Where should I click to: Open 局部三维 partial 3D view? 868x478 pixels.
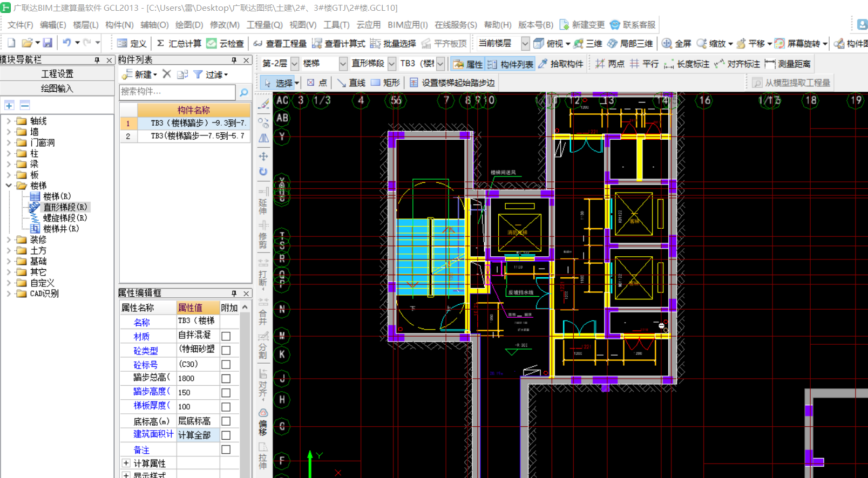[x=630, y=43]
